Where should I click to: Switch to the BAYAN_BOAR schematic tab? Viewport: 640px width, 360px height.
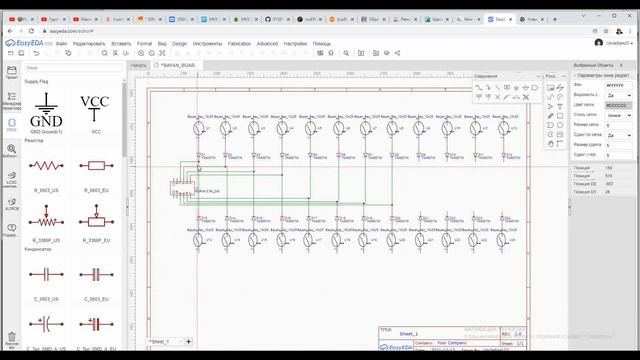point(177,65)
